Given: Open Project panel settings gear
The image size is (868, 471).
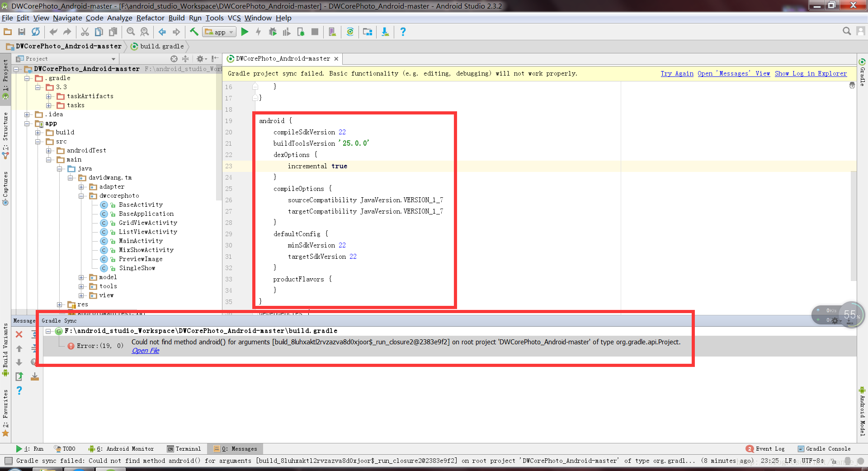Looking at the screenshot, I should pyautogui.click(x=201, y=59).
